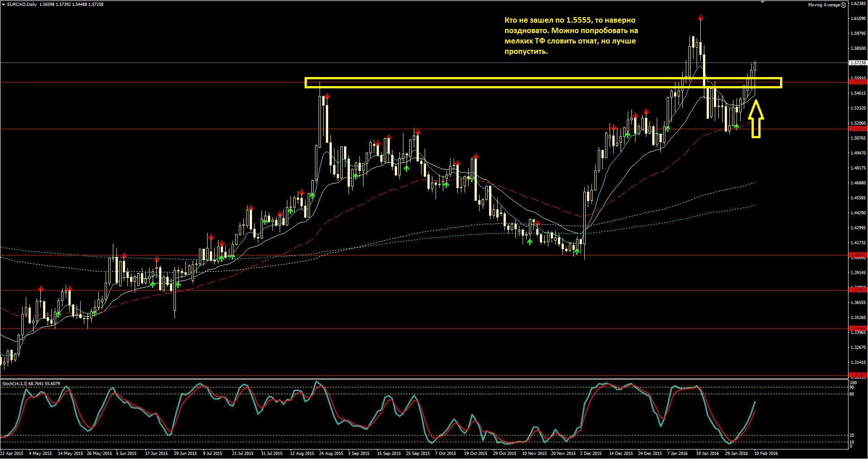Click price scale value 1.58500
This screenshot has height=459, width=868.
[x=859, y=48]
